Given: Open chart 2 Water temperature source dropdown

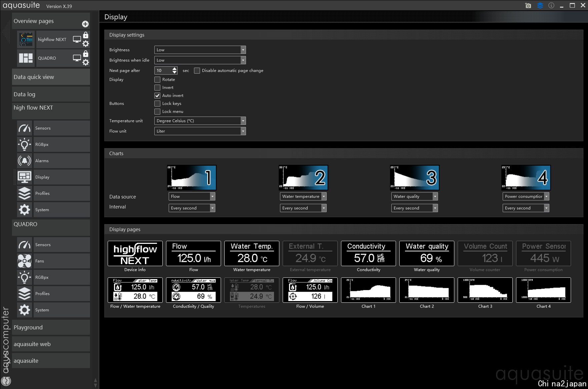Looking at the screenshot, I should coord(303,196).
